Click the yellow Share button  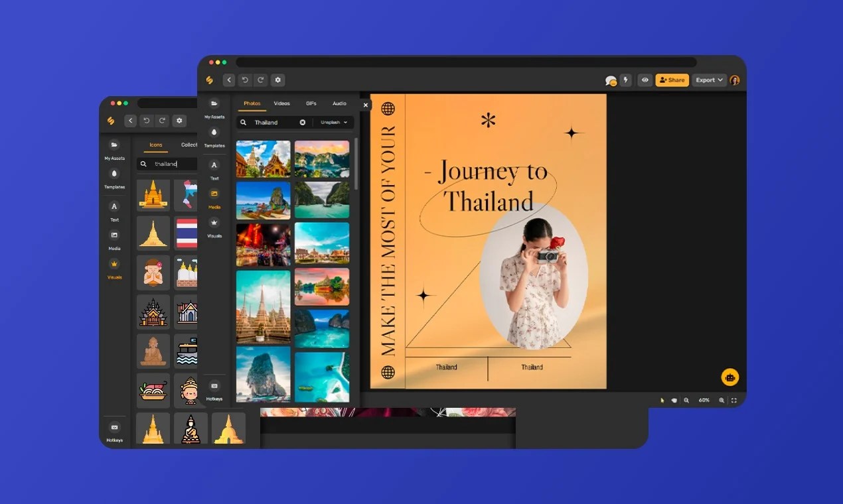coord(672,80)
